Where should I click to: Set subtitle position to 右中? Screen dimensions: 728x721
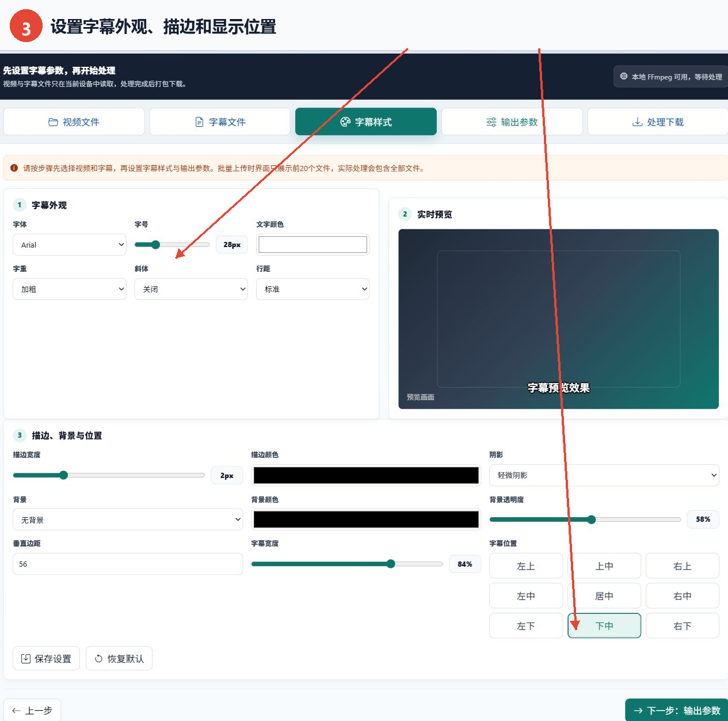(683, 596)
